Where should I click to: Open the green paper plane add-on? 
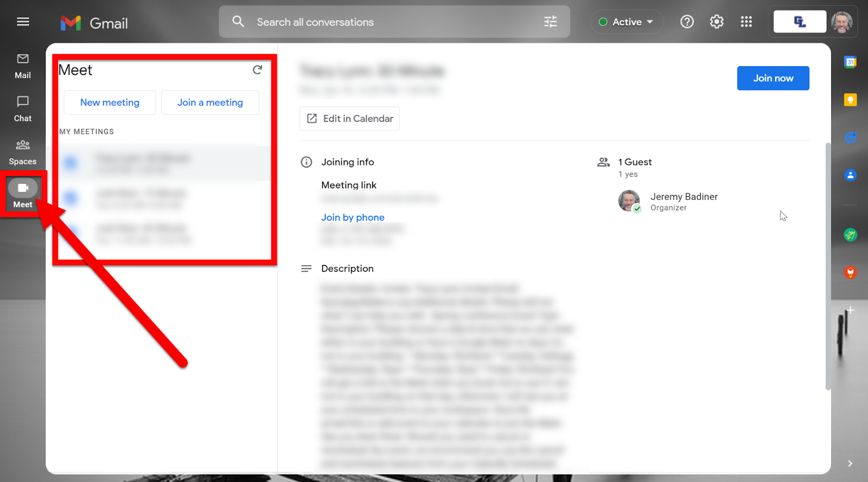(x=850, y=234)
